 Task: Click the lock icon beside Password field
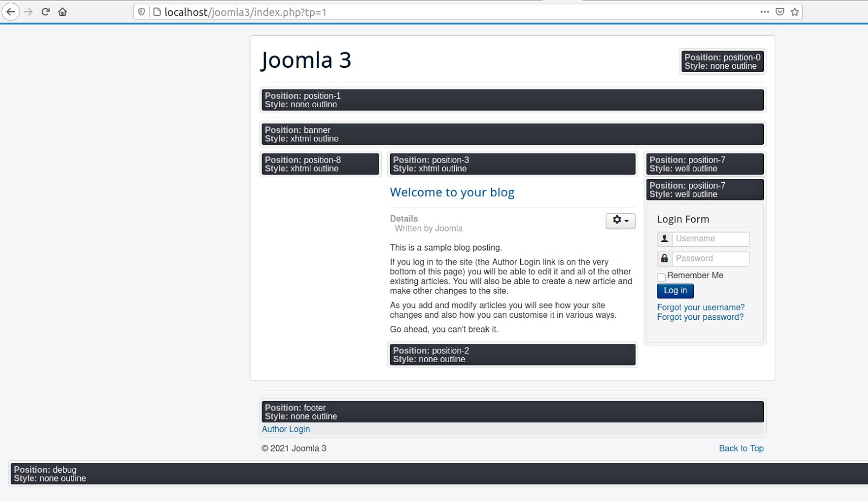(x=665, y=259)
